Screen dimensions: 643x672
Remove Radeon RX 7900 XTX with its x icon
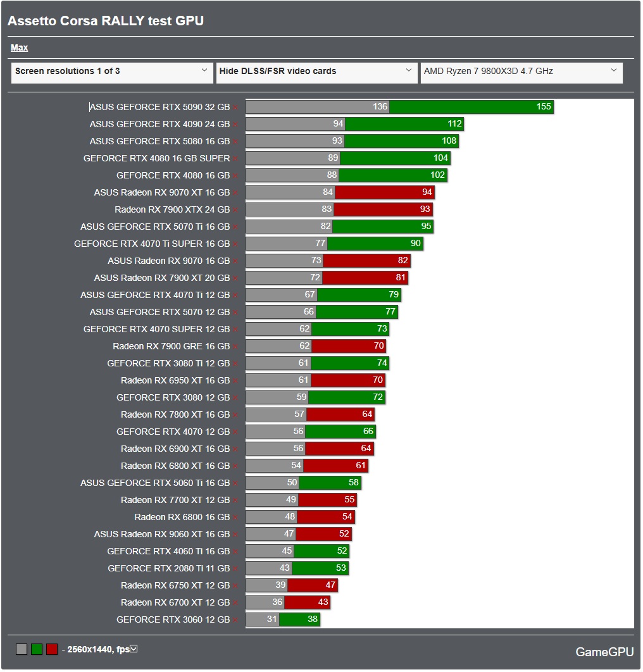point(235,209)
